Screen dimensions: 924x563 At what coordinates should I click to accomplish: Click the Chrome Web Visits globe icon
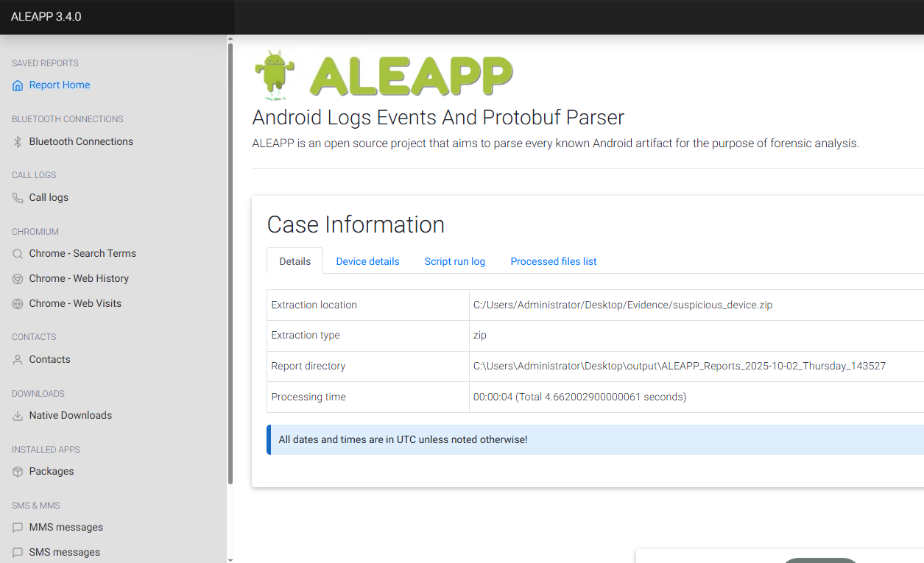coord(18,304)
